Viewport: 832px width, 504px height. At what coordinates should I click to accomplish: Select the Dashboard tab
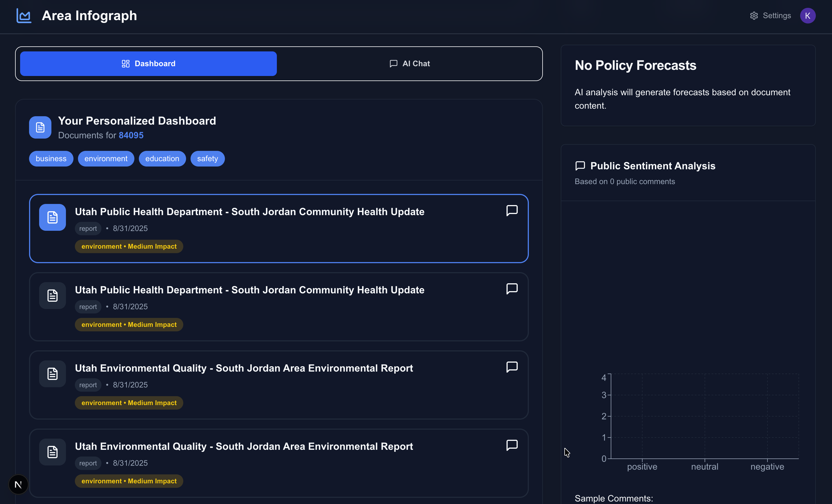148,63
